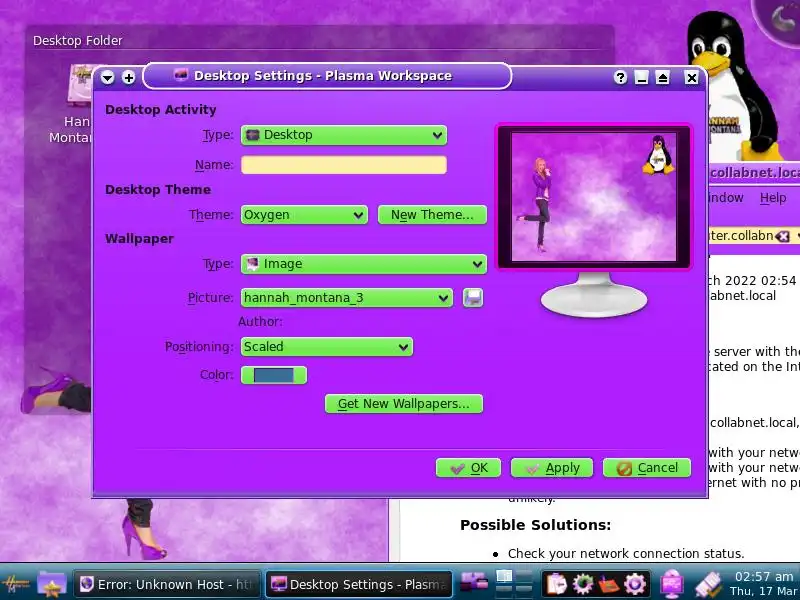Click the question mark help button in the title bar
Screen dimensions: 800x600
(620, 78)
